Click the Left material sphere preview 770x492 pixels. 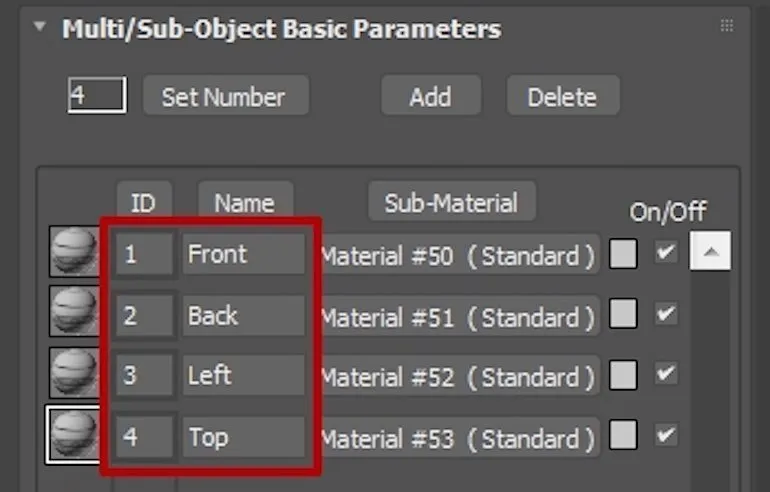73,374
